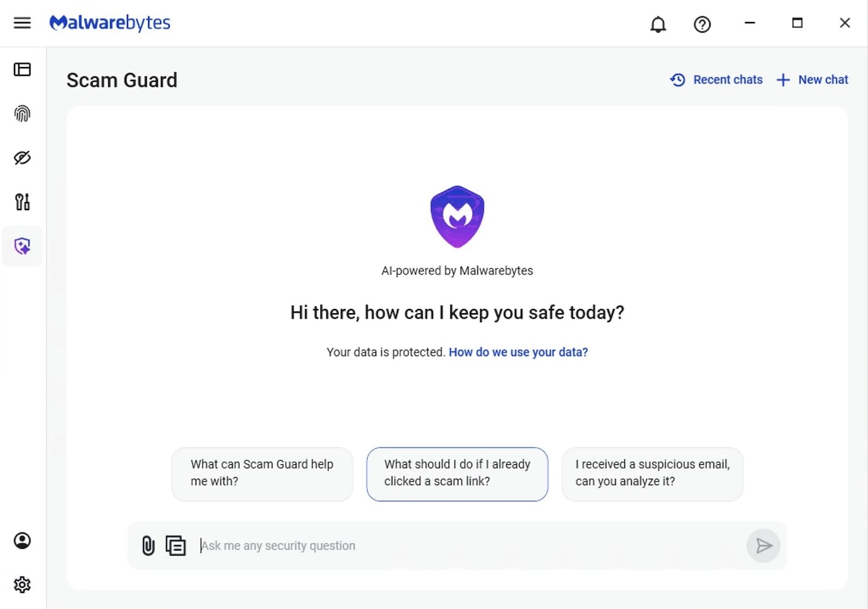Open the tools sidebar icon
868x609 pixels.
[x=22, y=202]
